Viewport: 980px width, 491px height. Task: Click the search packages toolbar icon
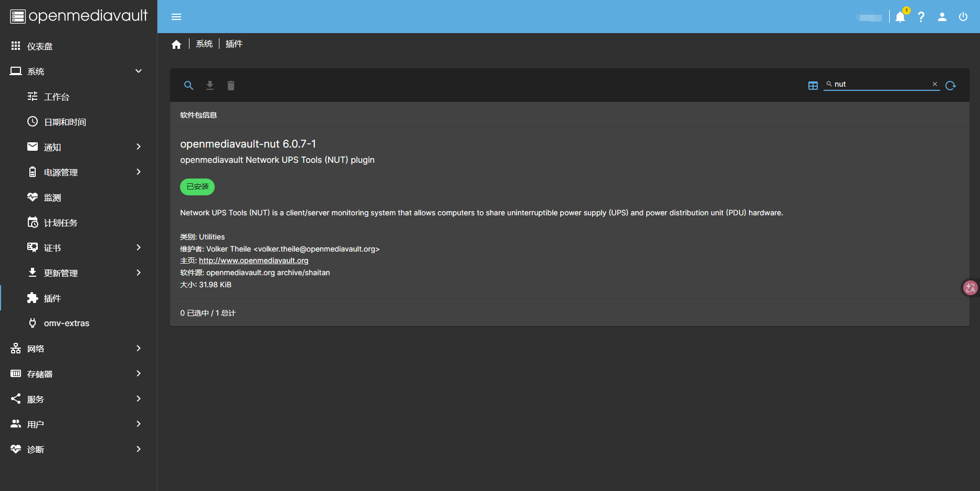pos(189,85)
